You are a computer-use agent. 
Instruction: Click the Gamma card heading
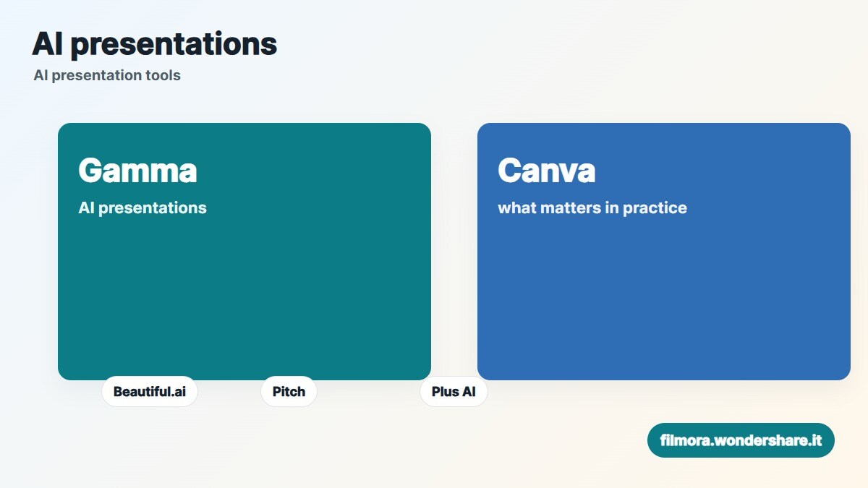pos(137,171)
